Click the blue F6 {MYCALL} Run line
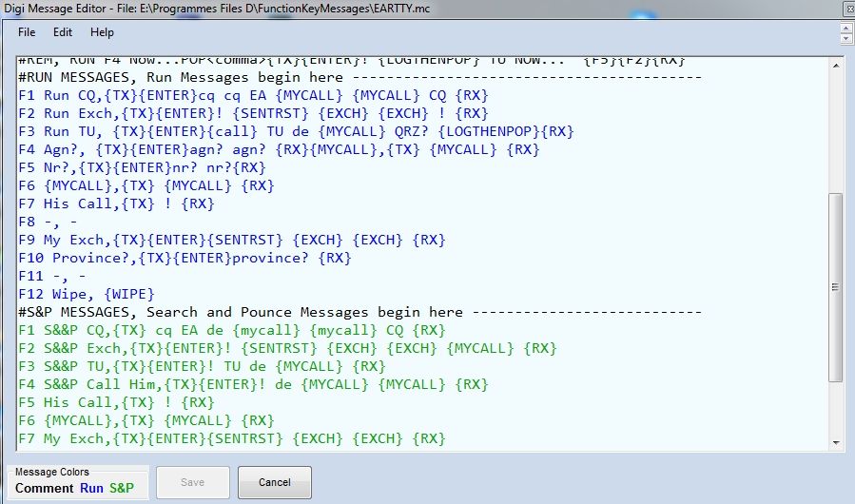 146,185
